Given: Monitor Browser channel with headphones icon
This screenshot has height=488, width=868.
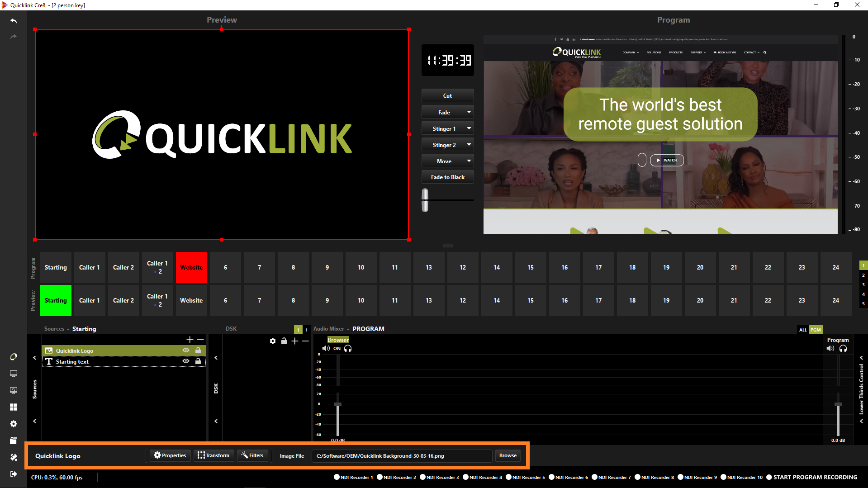Looking at the screenshot, I should [x=348, y=348].
